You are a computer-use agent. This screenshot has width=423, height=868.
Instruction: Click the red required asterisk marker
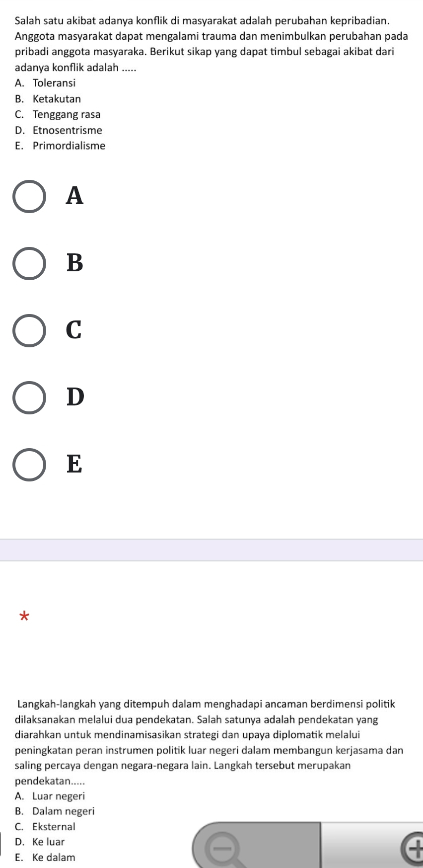pos(24,617)
